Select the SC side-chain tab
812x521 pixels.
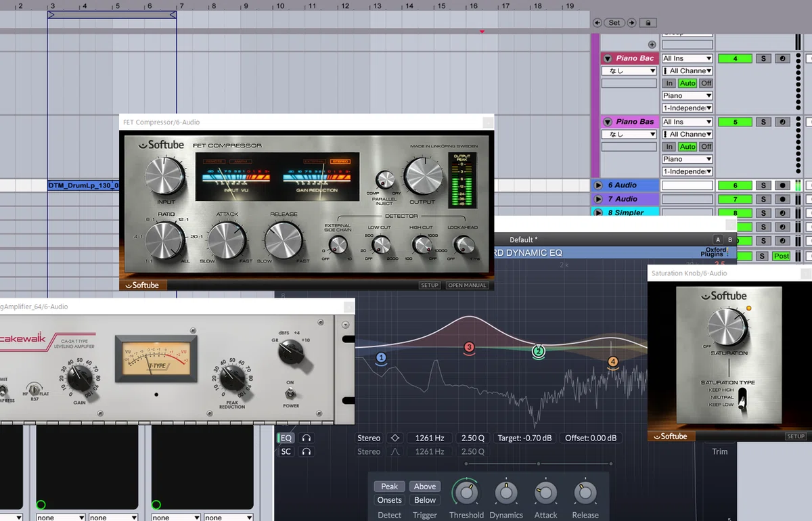286,451
